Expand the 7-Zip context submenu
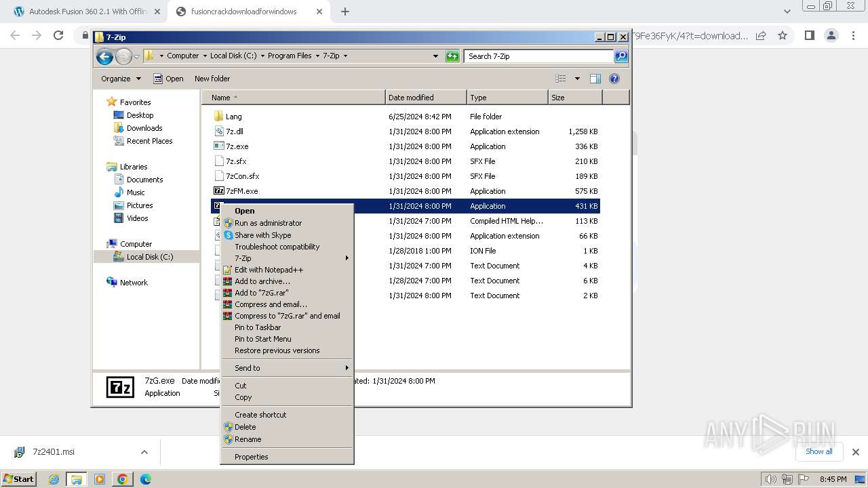 point(288,258)
